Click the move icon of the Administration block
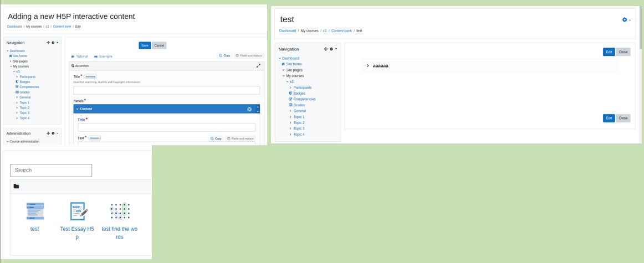This screenshot has height=263, width=644. 48,133
